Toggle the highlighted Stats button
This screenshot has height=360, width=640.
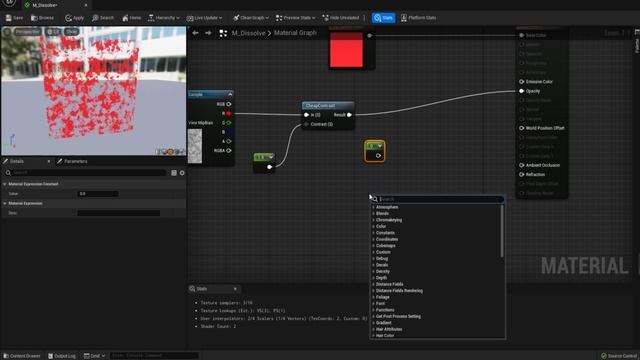coord(383,18)
